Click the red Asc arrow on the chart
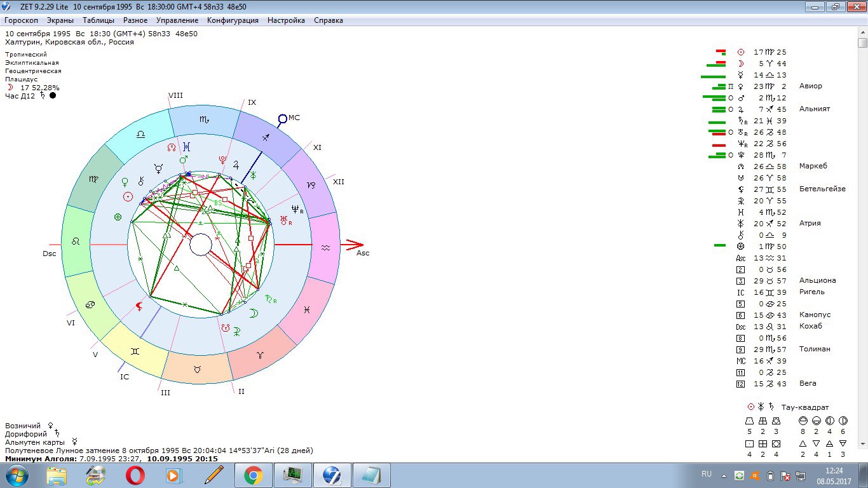 point(353,245)
